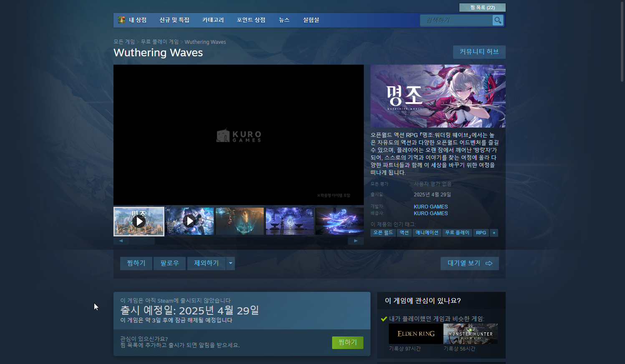Click the page vertical scrollbar
The image size is (625, 364).
click(x=622, y=41)
